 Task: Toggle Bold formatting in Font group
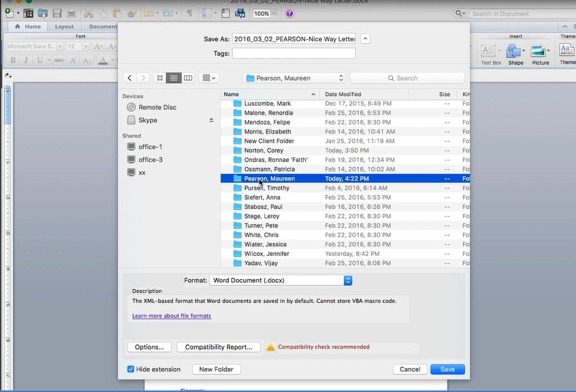[x=12, y=61]
